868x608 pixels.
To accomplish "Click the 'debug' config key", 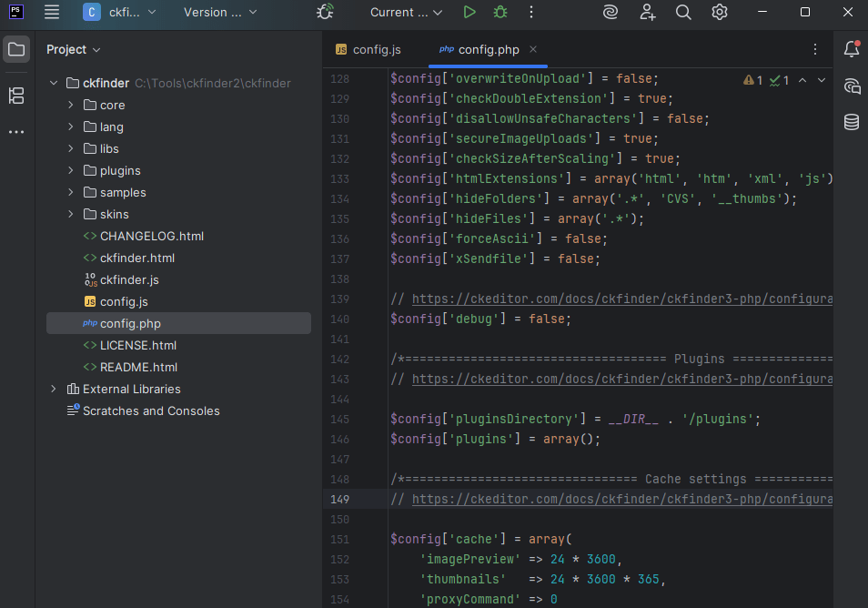I will [473, 319].
